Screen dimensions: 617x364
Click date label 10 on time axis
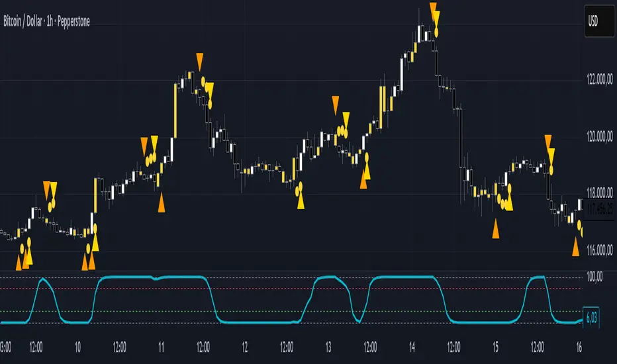[x=77, y=347]
